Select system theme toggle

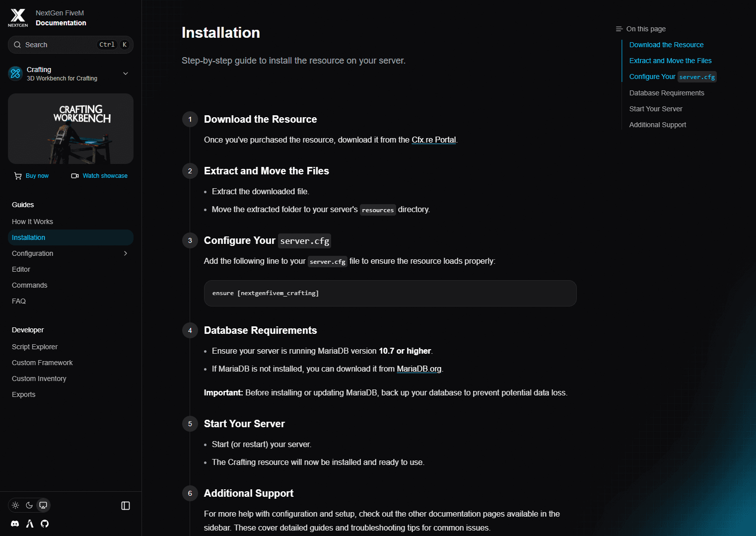click(43, 505)
